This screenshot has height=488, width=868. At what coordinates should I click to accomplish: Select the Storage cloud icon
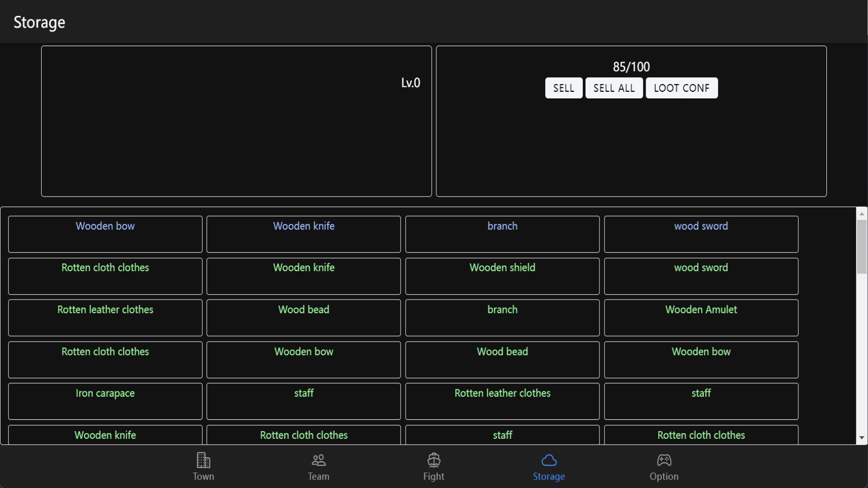point(548,465)
